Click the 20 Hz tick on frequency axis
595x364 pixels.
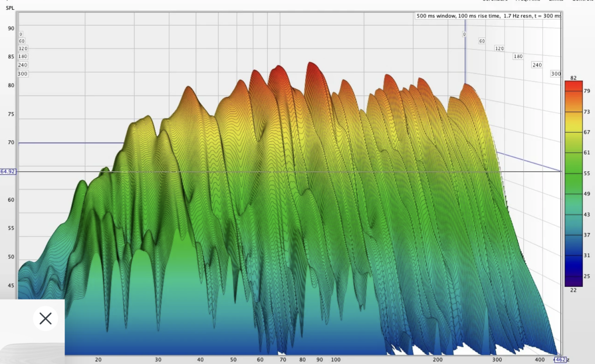coord(98,360)
